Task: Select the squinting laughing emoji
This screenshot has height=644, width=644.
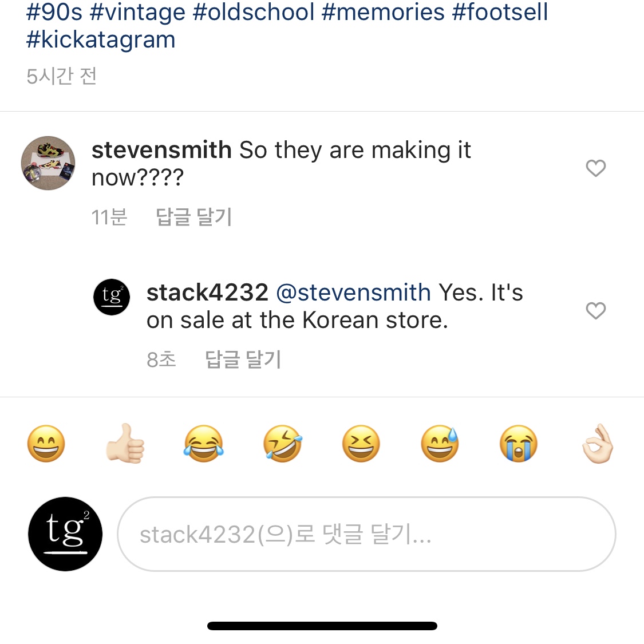Action: [361, 444]
